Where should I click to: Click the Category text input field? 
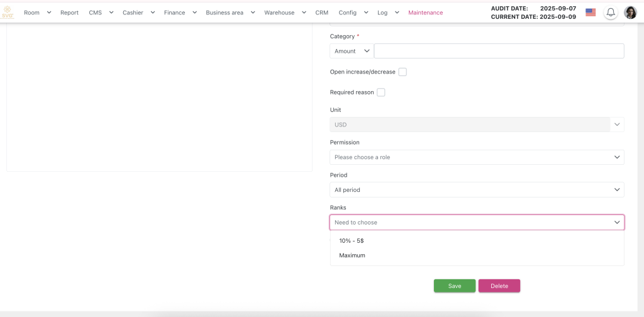pyautogui.click(x=499, y=51)
